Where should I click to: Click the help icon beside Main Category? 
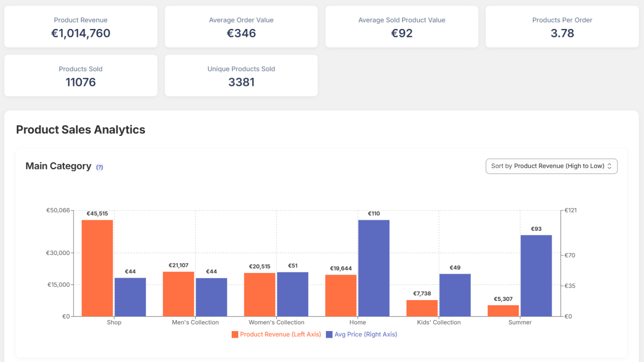click(x=99, y=167)
